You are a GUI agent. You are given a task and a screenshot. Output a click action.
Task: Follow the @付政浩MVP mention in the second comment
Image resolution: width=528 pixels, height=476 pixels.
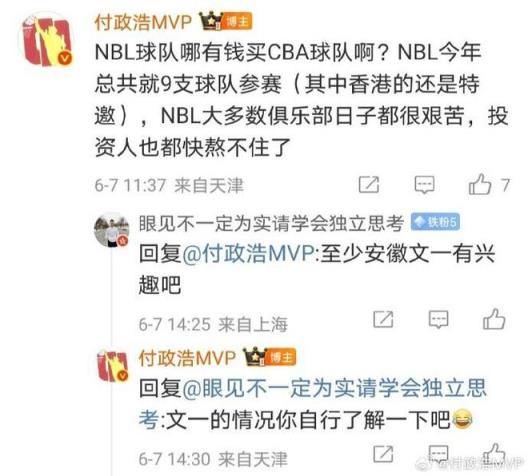point(250,253)
